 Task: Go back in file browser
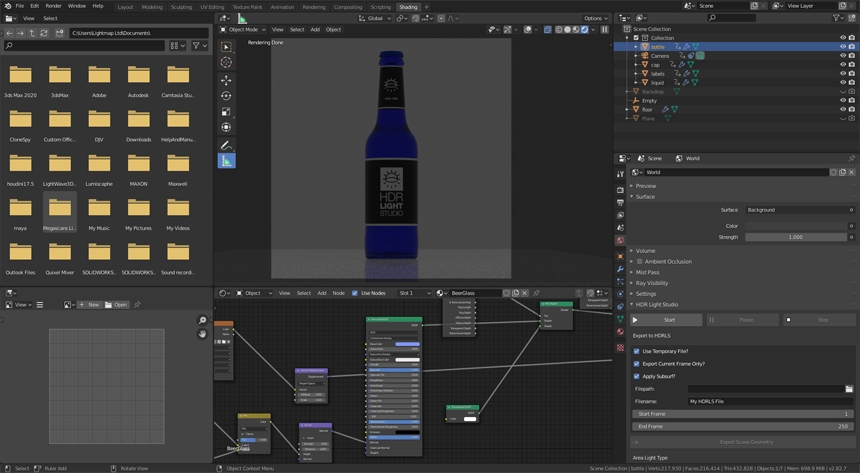click(9, 33)
